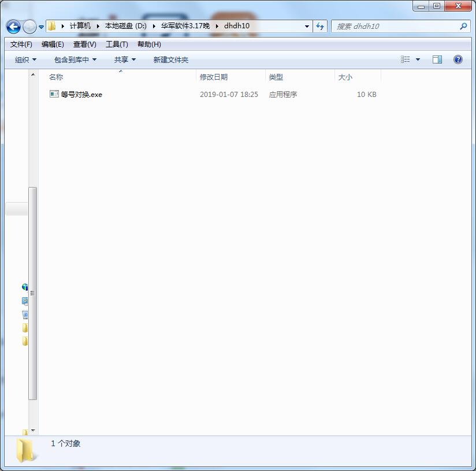Select 本地磁盘 (D:) in the address path
The height and width of the screenshot is (471, 476).
pyautogui.click(x=126, y=26)
